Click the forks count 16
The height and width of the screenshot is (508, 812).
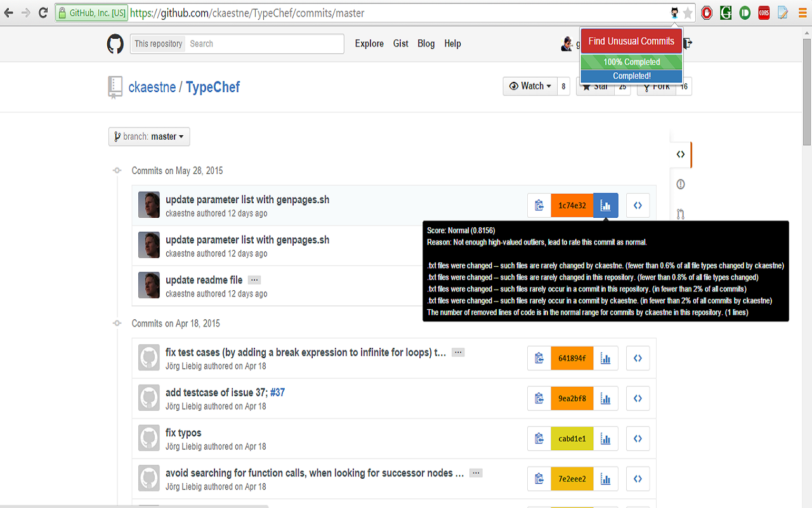(x=684, y=86)
